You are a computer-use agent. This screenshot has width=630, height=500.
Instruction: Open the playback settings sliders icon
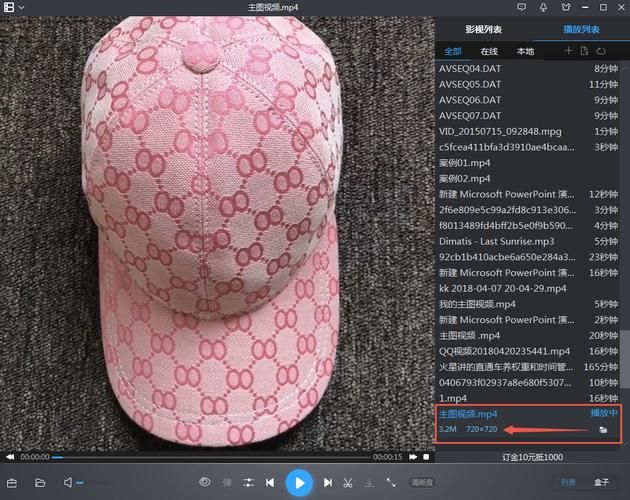coord(249,482)
